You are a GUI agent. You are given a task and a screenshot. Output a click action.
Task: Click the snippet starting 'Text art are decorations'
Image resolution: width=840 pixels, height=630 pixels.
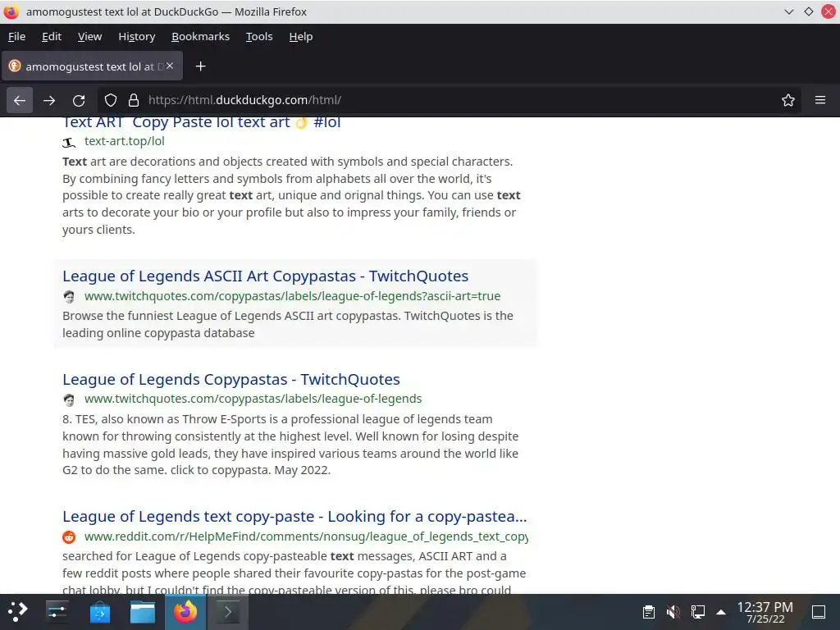(291, 195)
